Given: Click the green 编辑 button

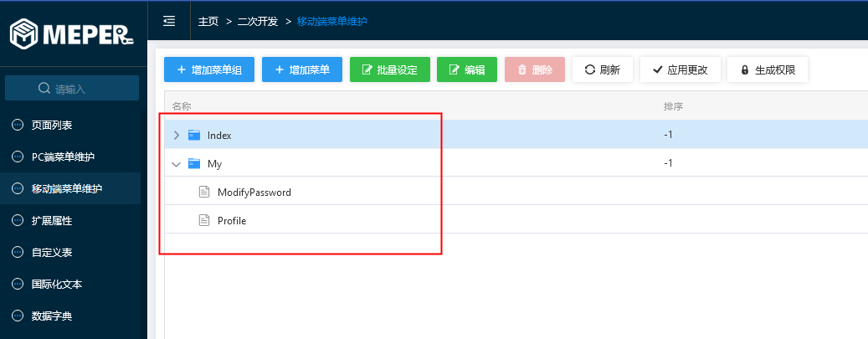Looking at the screenshot, I should [x=467, y=69].
